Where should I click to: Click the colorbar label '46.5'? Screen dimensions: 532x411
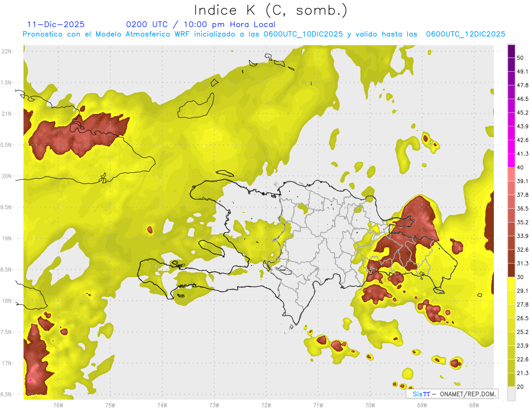click(x=523, y=99)
